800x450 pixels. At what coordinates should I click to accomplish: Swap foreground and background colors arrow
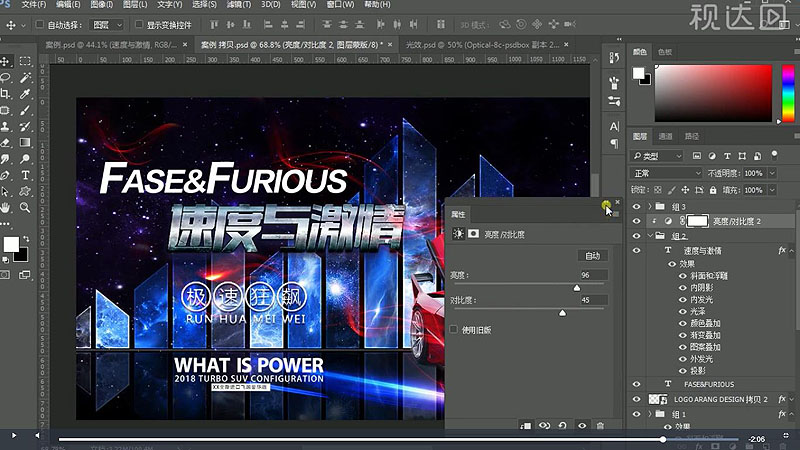tap(26, 239)
